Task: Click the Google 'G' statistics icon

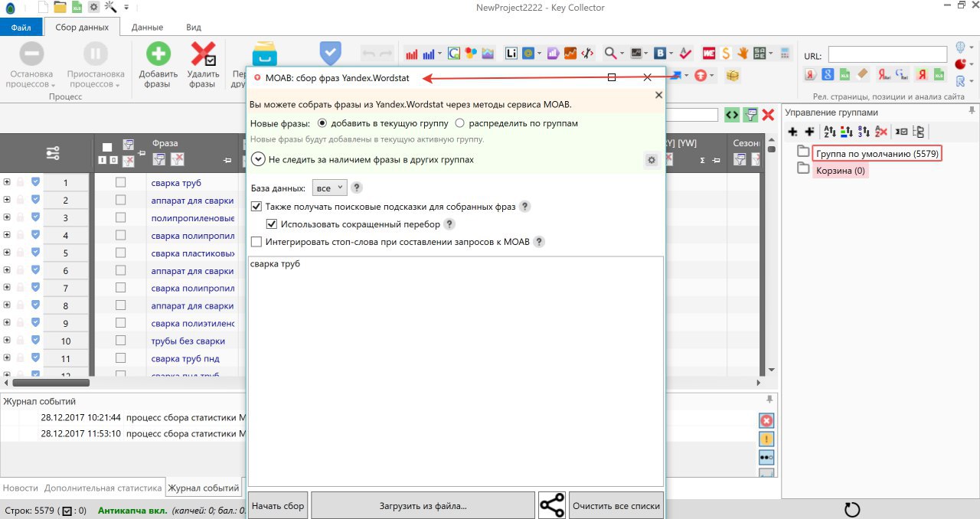Action: point(454,54)
